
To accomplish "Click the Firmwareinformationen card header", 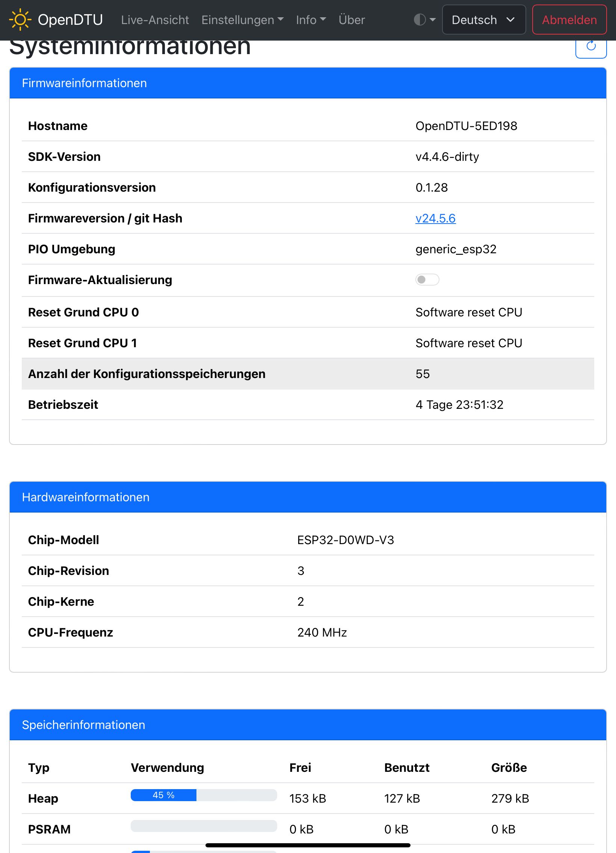I will coord(308,83).
